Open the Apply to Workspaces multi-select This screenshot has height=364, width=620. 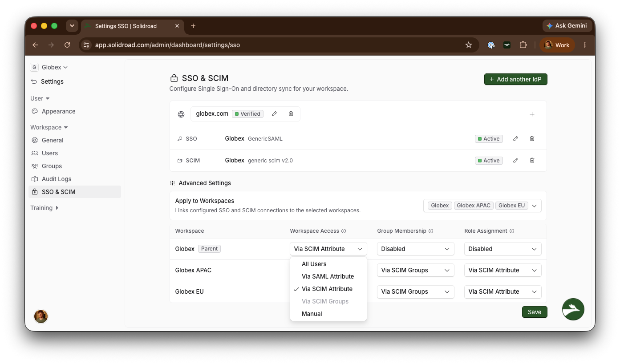(482, 206)
